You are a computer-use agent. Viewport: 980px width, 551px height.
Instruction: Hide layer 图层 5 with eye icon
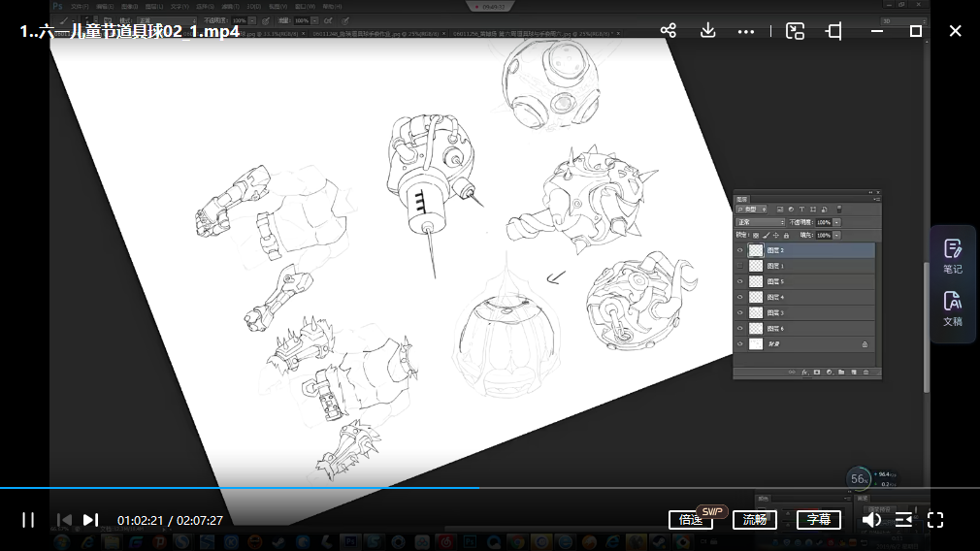pos(740,281)
